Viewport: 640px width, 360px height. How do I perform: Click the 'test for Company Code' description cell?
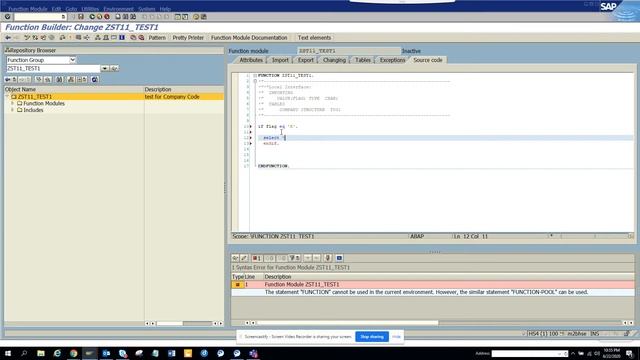(172, 97)
